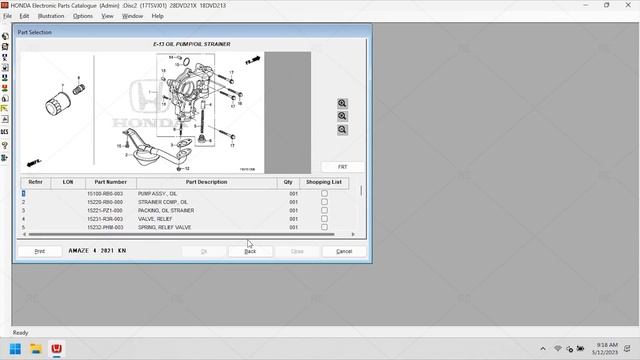Open the Wi-Fi network tray icon

[x=558, y=349]
